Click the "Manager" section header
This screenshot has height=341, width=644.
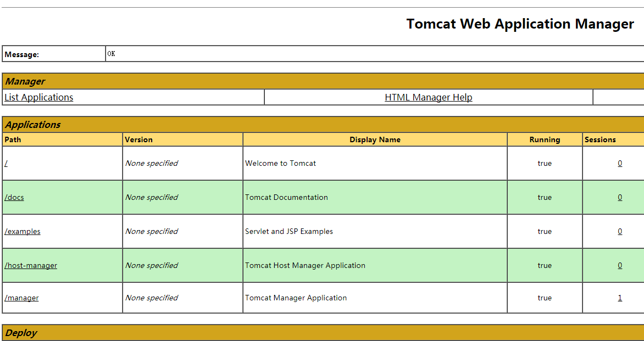click(25, 81)
